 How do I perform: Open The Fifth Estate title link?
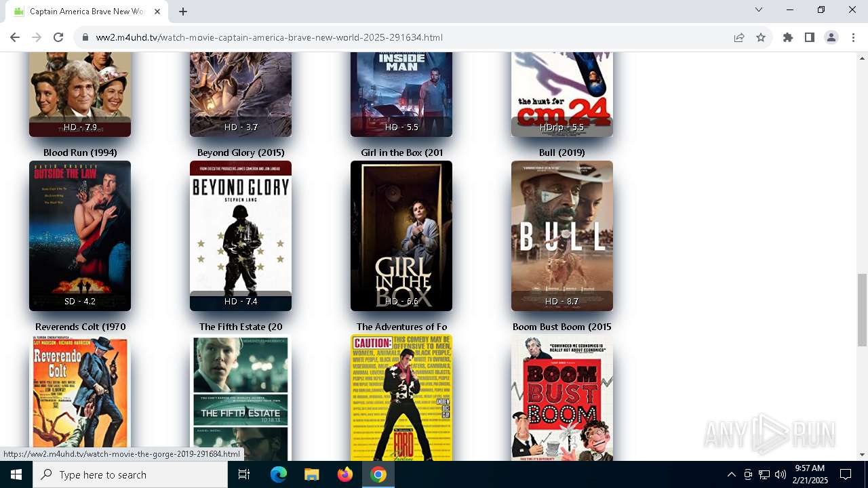click(x=241, y=327)
